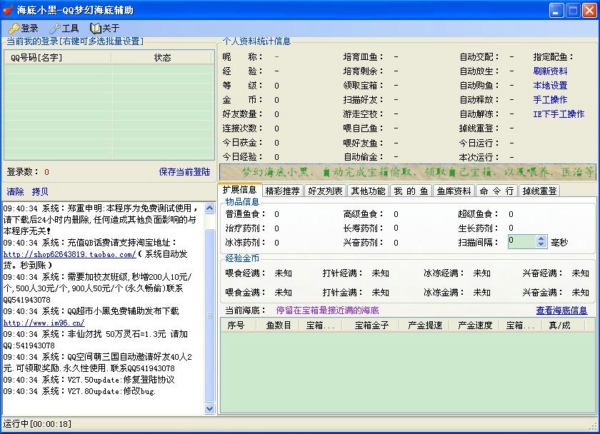Switch to the 好友列表 tab
The width and height of the screenshot is (600, 434).
(325, 191)
